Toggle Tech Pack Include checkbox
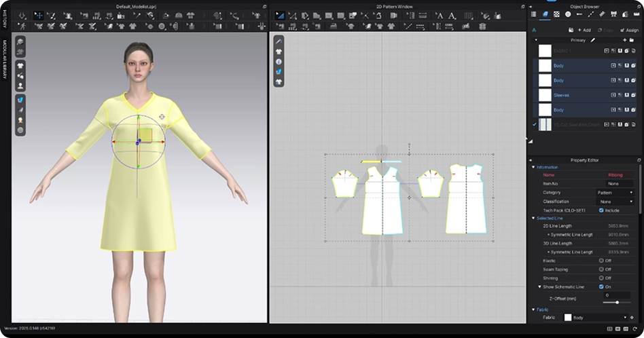Image resolution: width=644 pixels, height=338 pixels. click(601, 210)
